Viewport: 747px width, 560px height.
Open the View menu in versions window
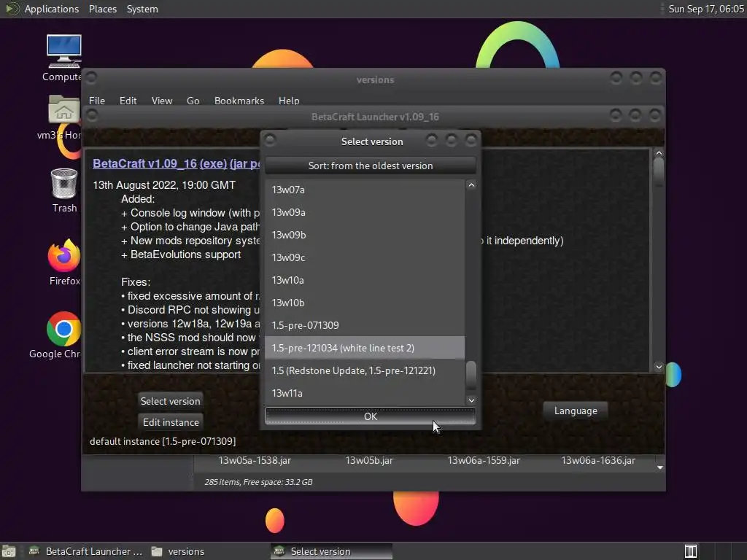point(162,101)
